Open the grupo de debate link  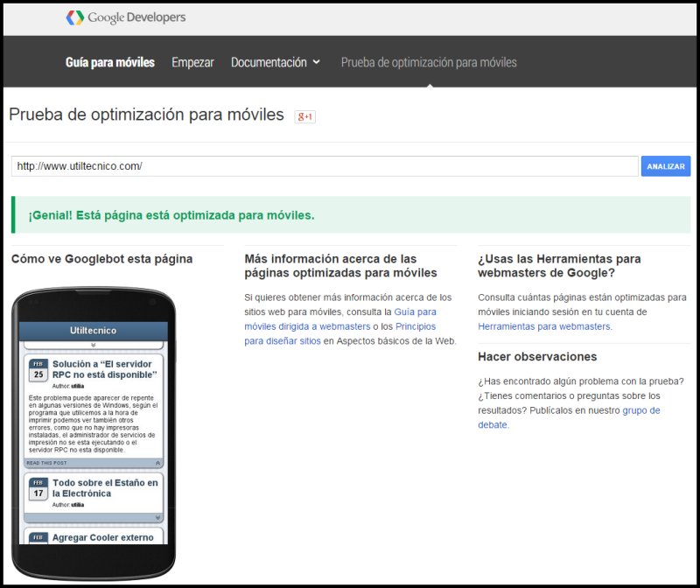[x=569, y=417]
